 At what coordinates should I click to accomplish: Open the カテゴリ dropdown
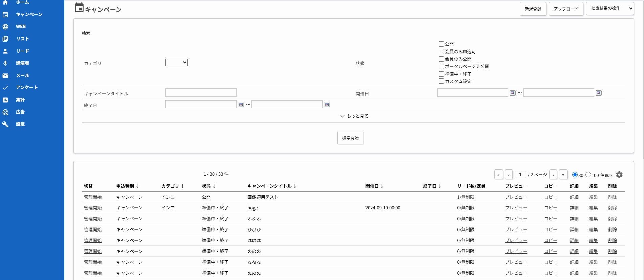click(x=177, y=62)
